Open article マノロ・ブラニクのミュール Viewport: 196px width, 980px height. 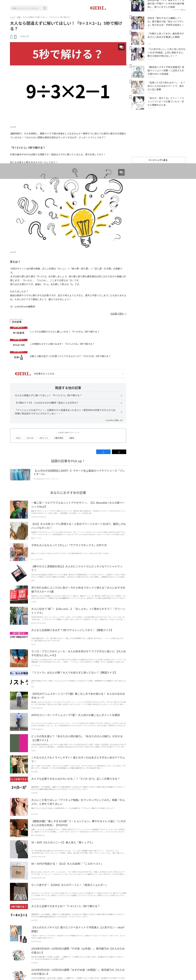(x=78, y=653)
